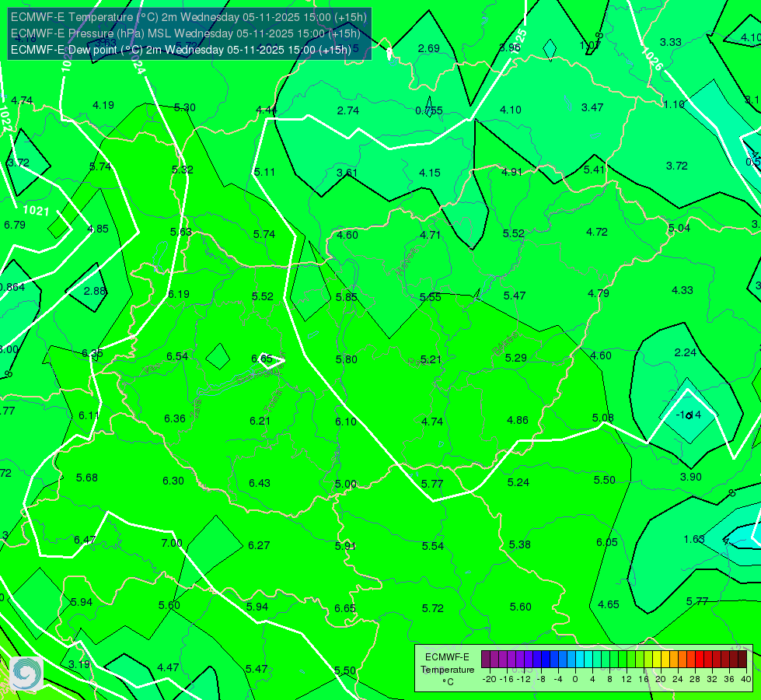Select the ECMWF-E Pressure MSL title line
Screen dimensions: 761x700
pyautogui.click(x=186, y=33)
